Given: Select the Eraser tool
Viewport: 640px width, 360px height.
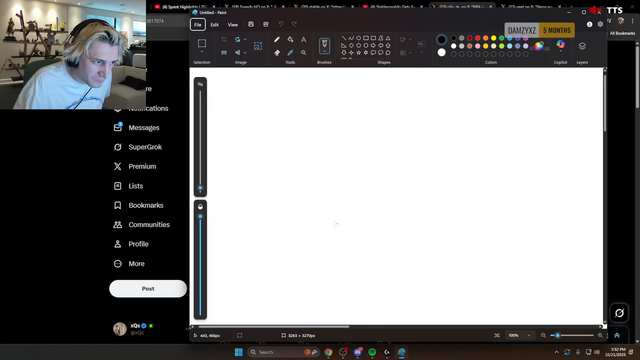Looking at the screenshot, I should [277, 53].
